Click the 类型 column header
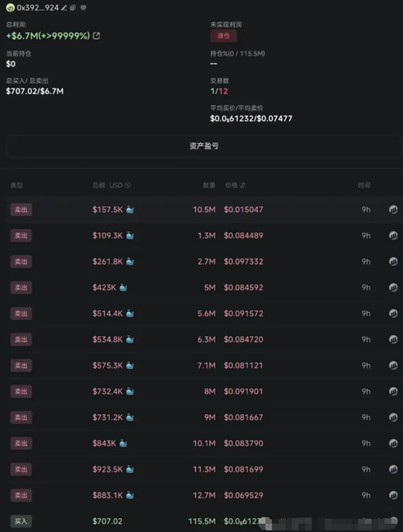Image resolution: width=403 pixels, height=532 pixels. (x=16, y=185)
